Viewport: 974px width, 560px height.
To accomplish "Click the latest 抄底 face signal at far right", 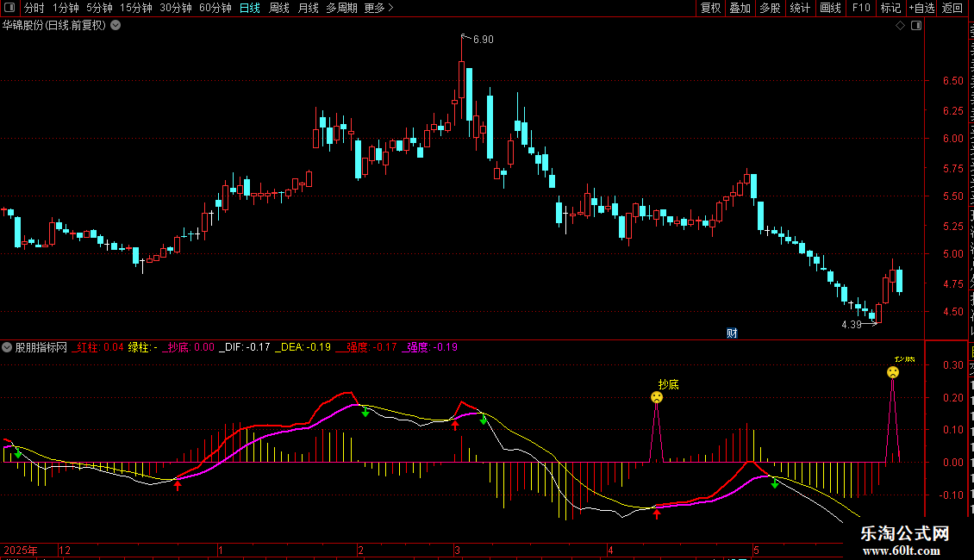I will pyautogui.click(x=893, y=372).
